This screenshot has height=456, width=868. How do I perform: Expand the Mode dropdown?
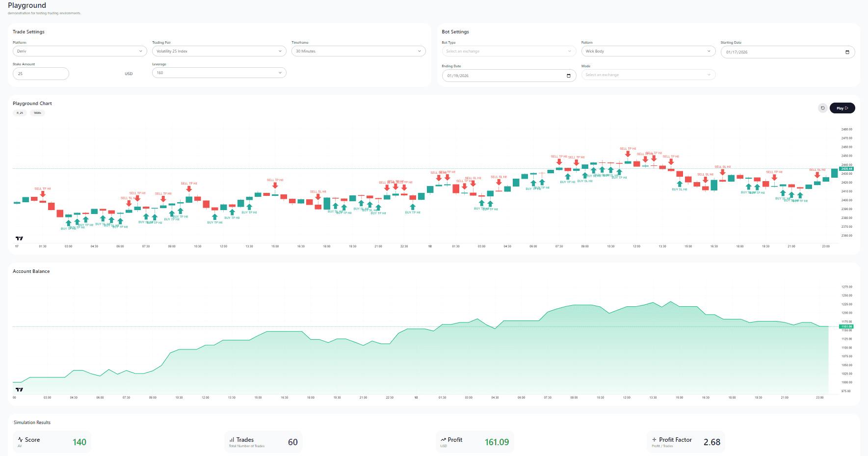tap(648, 75)
